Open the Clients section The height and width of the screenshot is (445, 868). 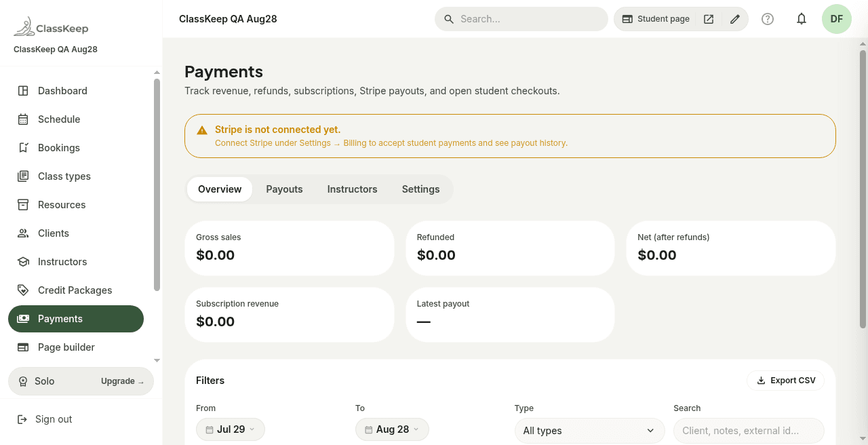(x=76, y=233)
